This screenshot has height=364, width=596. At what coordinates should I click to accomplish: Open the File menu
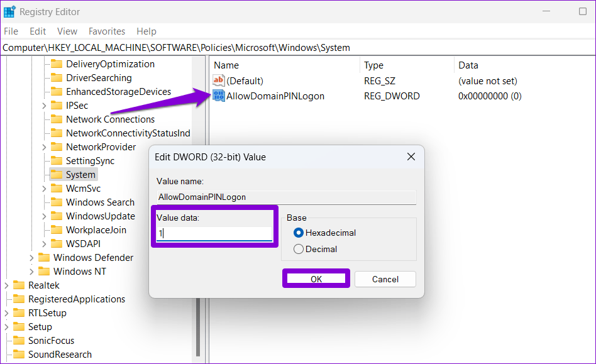point(12,31)
